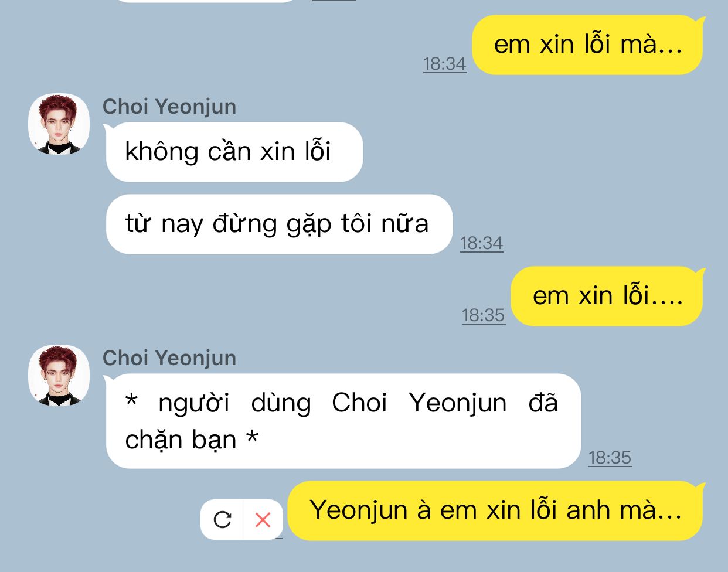This screenshot has height=572, width=728.
Task: Tap the 18:34 timestamp beside top yellow bubble
Action: pyautogui.click(x=445, y=63)
